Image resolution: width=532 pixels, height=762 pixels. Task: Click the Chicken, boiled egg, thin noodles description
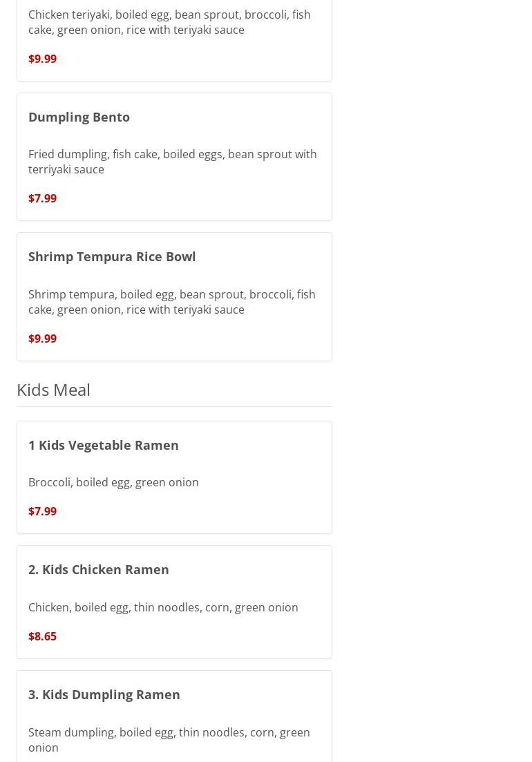pos(163,607)
